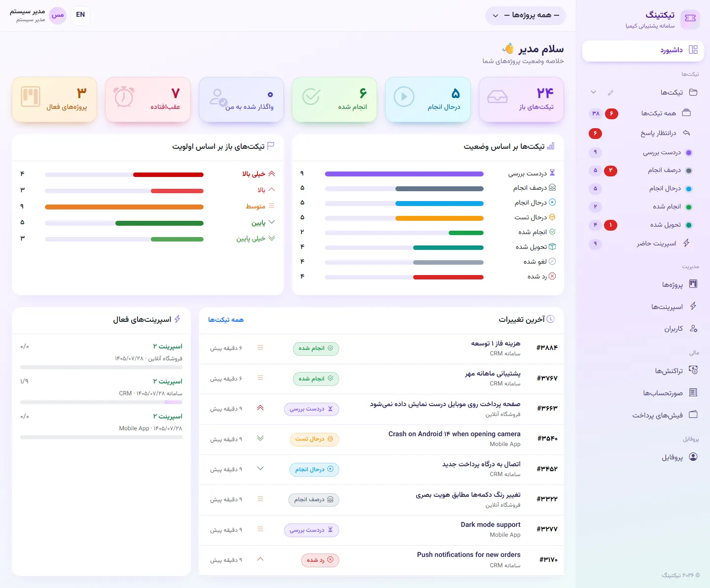Open the پروفایل profile icon
Viewport: 710px width, 588px height.
(x=693, y=457)
